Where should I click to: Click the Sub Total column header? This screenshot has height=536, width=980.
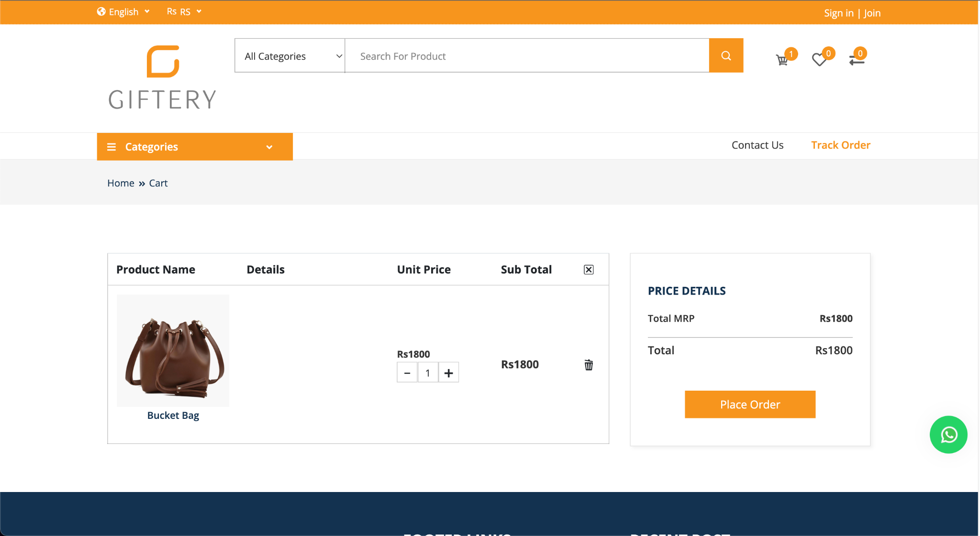pos(526,270)
